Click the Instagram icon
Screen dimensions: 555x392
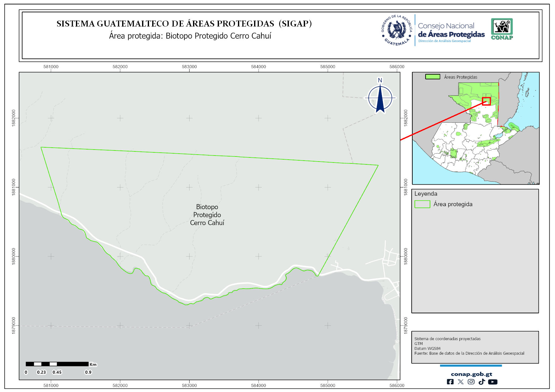pyautogui.click(x=471, y=382)
